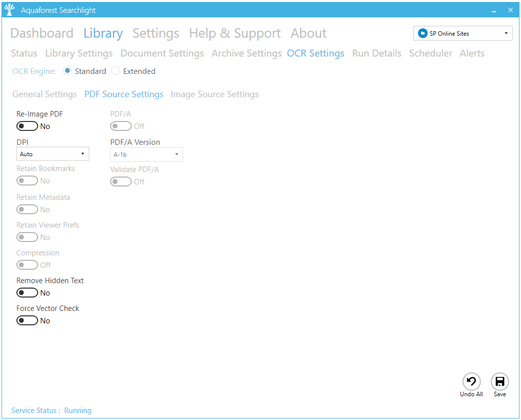Toggle the Re-Image PDF switch

pyautogui.click(x=27, y=126)
